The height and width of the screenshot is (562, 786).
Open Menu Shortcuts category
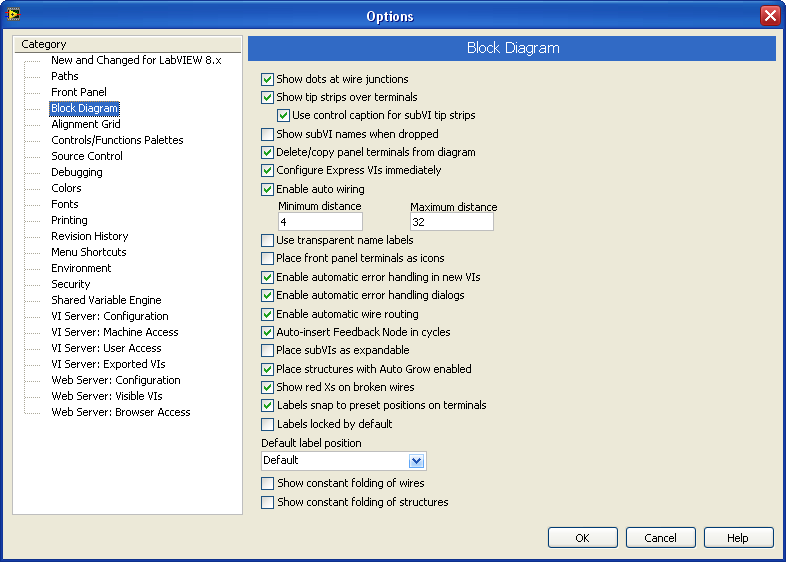tap(89, 252)
